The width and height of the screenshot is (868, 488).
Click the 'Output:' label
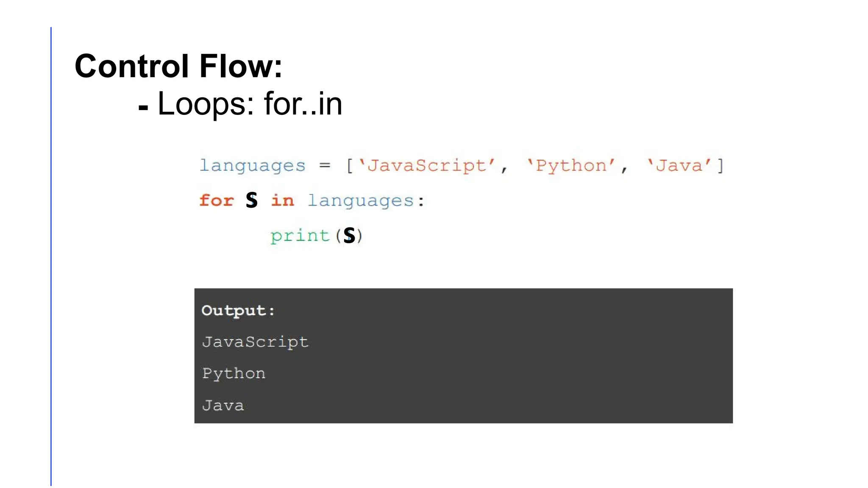tap(238, 311)
